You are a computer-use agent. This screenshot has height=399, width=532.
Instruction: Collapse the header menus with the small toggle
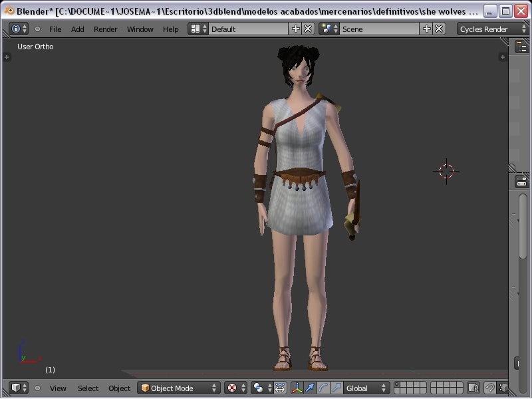(37, 29)
